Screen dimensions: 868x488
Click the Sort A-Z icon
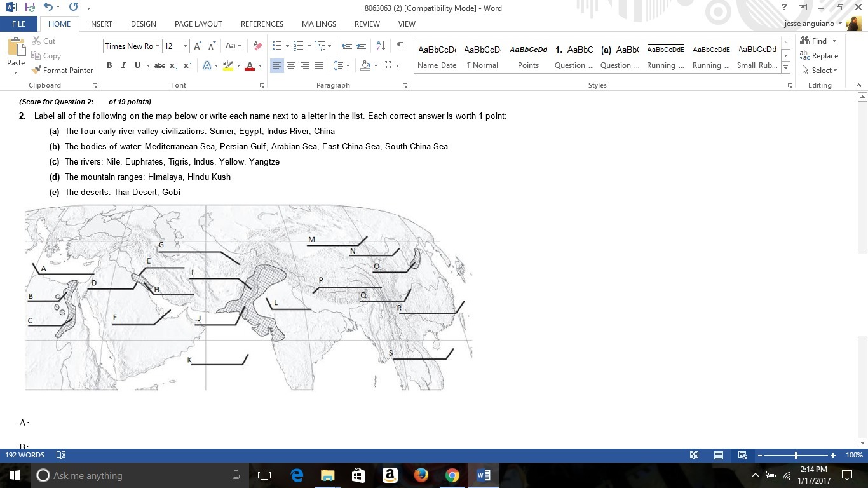381,46
